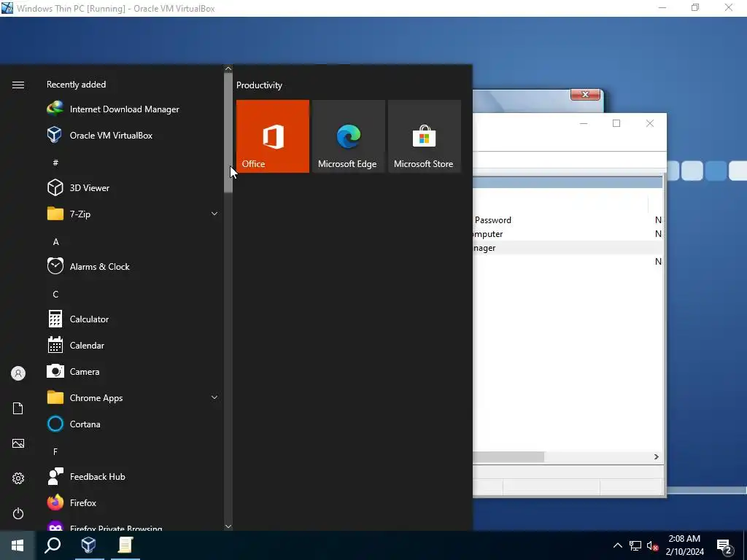Image resolution: width=747 pixels, height=560 pixels.
Task: Open the notification center icon
Action: tap(724, 545)
